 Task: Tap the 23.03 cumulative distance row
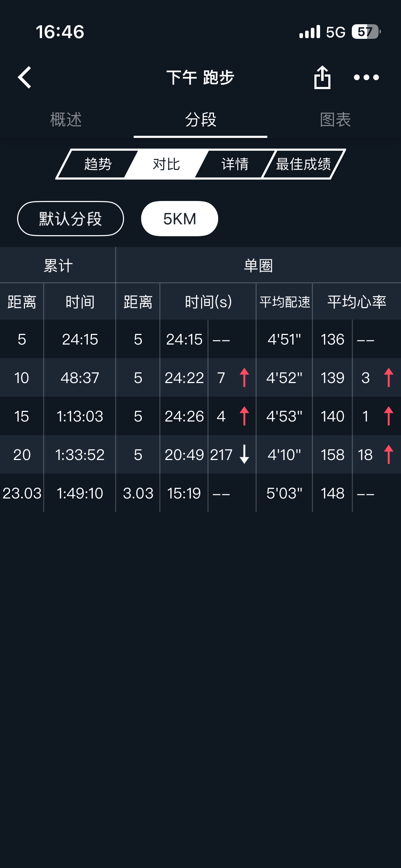pyautogui.click(x=22, y=493)
